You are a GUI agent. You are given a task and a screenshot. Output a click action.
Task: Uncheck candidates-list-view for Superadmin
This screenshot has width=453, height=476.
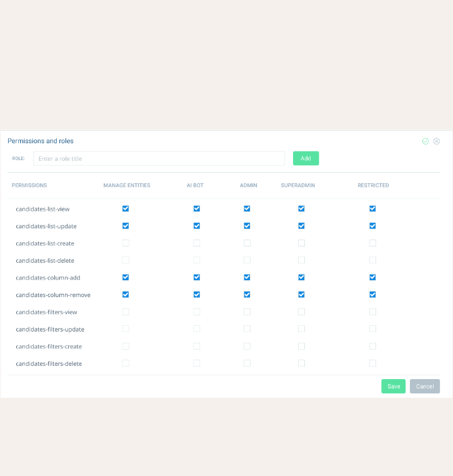(x=301, y=208)
